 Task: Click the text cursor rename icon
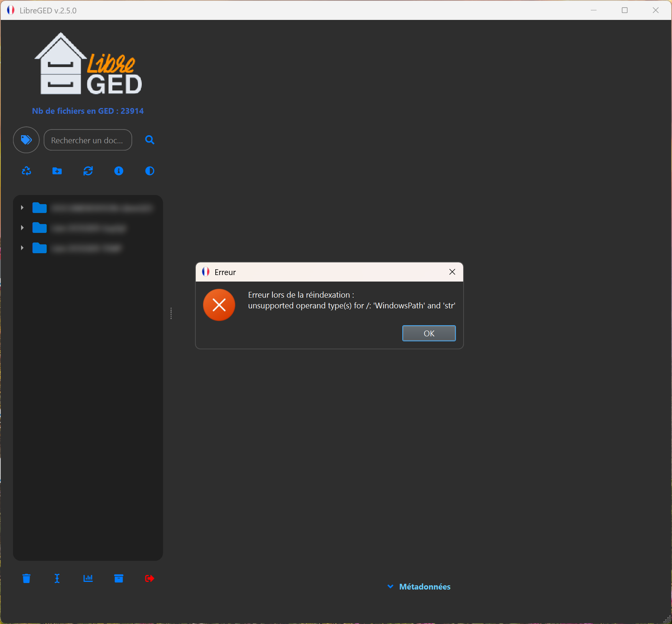[57, 578]
